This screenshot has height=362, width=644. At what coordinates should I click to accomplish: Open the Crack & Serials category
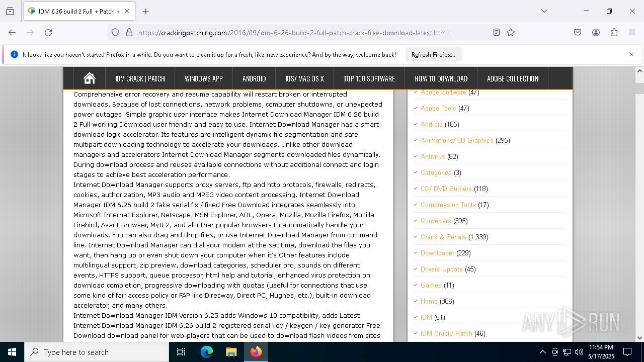443,237
